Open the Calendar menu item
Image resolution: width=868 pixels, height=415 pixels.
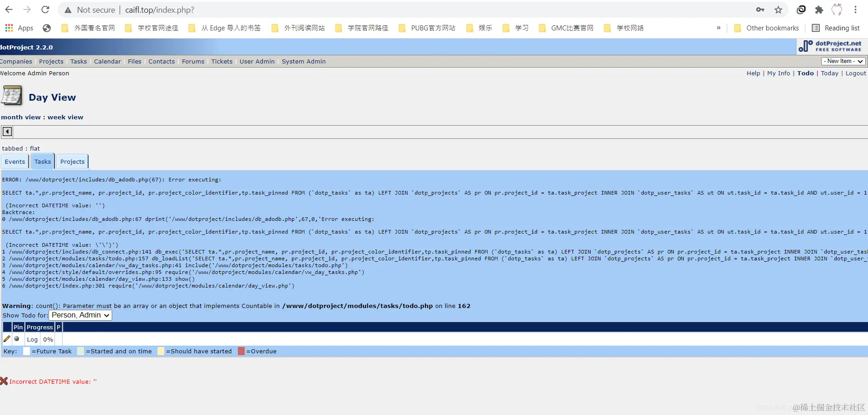(108, 62)
